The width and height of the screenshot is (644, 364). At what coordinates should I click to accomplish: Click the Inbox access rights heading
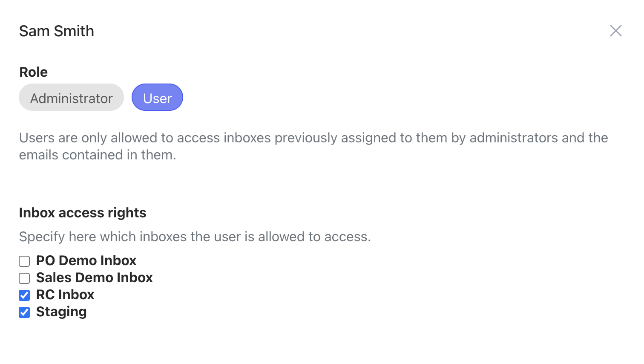[82, 213]
